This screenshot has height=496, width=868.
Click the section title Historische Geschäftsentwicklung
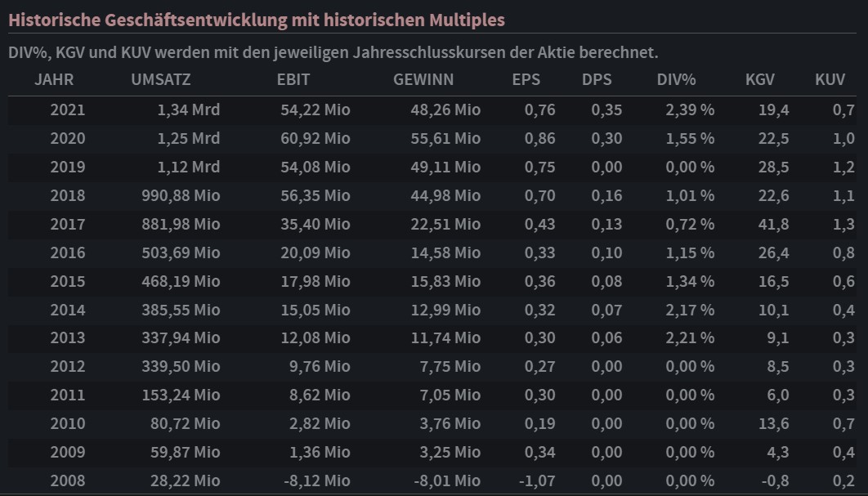tap(257, 20)
